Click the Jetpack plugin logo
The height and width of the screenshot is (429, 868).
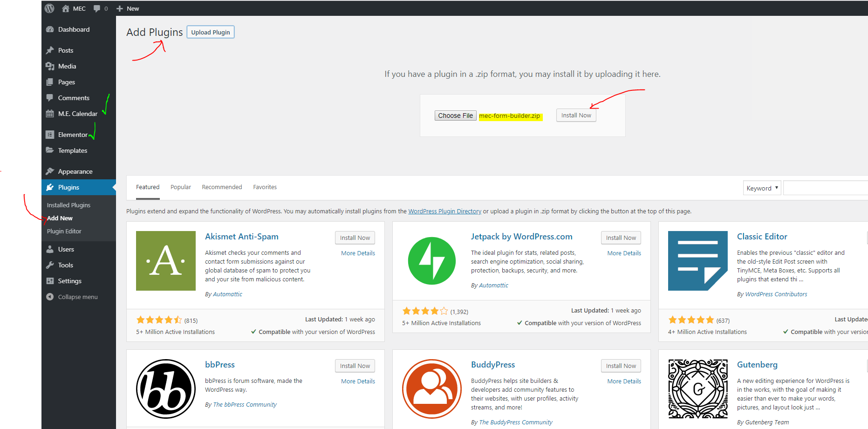tap(432, 261)
